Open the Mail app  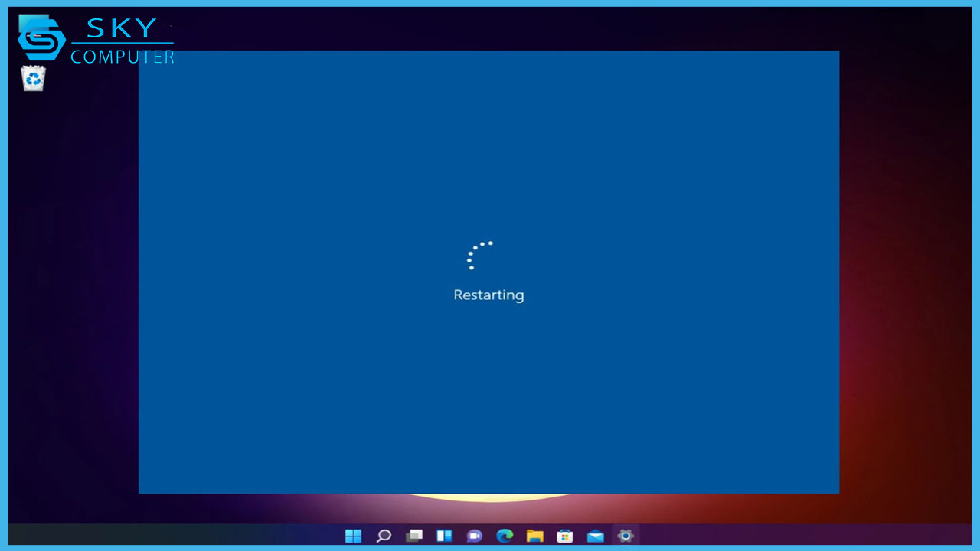(595, 536)
